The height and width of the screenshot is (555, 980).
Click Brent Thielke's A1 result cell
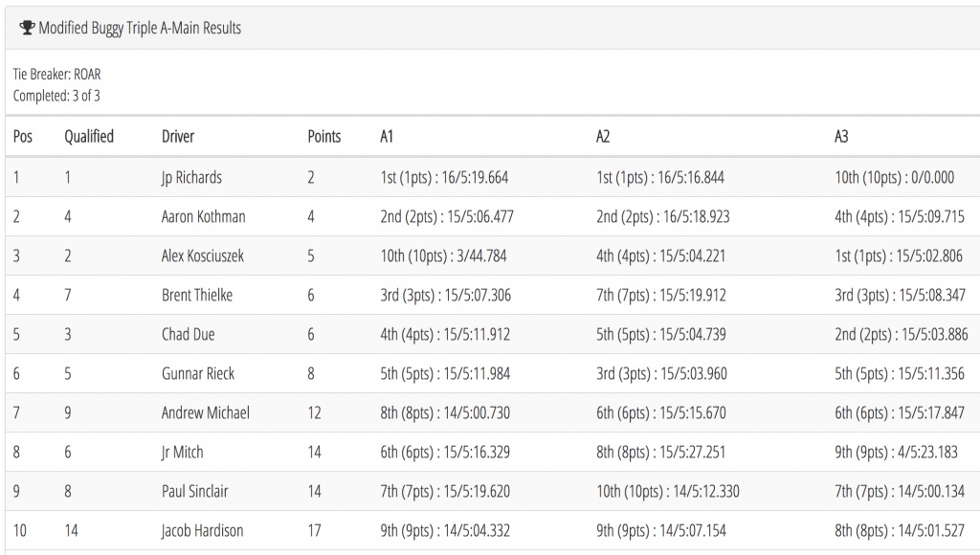tap(446, 295)
